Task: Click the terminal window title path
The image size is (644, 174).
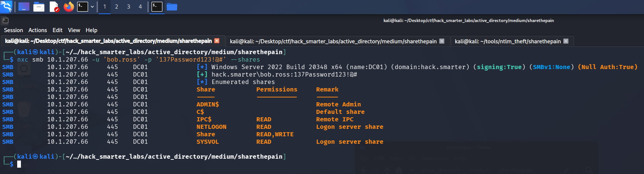Action: (469, 21)
